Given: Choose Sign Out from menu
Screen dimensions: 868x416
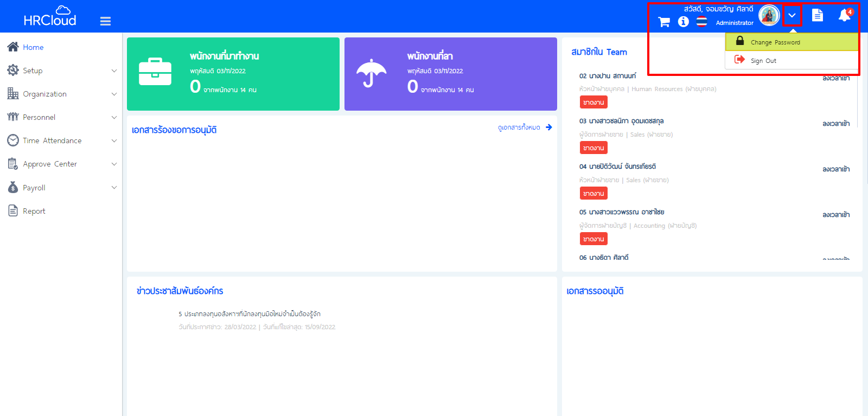Looking at the screenshot, I should click(792, 60).
